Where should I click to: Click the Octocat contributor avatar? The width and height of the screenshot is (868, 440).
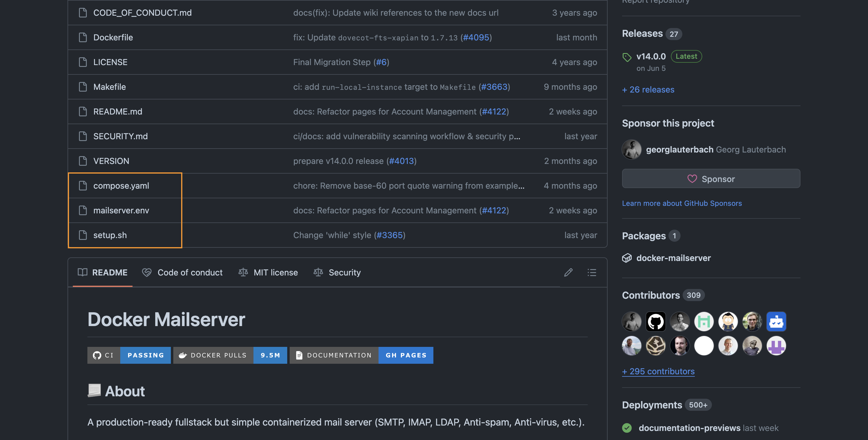[x=656, y=321]
